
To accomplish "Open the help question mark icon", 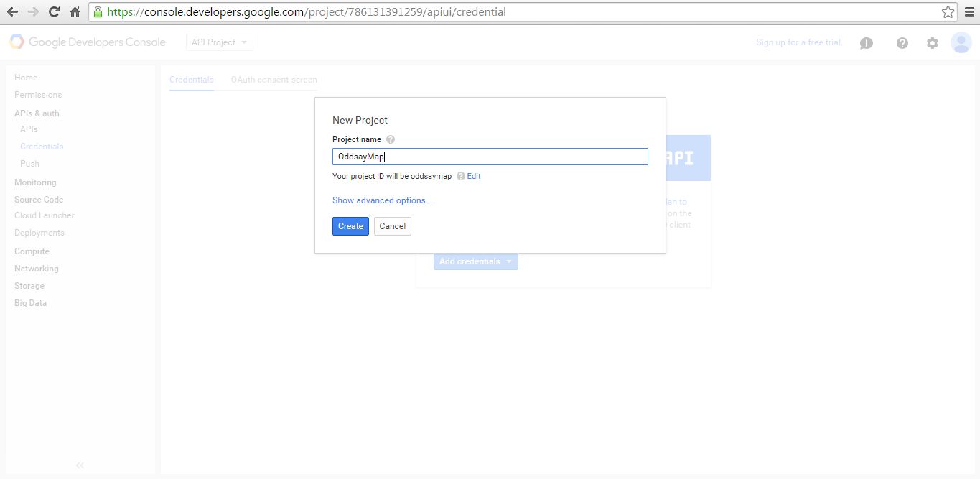I will coord(902,43).
